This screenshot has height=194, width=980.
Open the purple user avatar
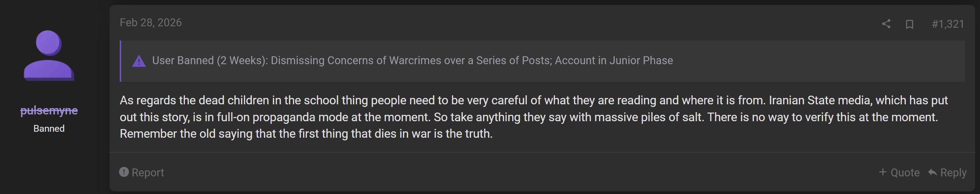pos(49,56)
